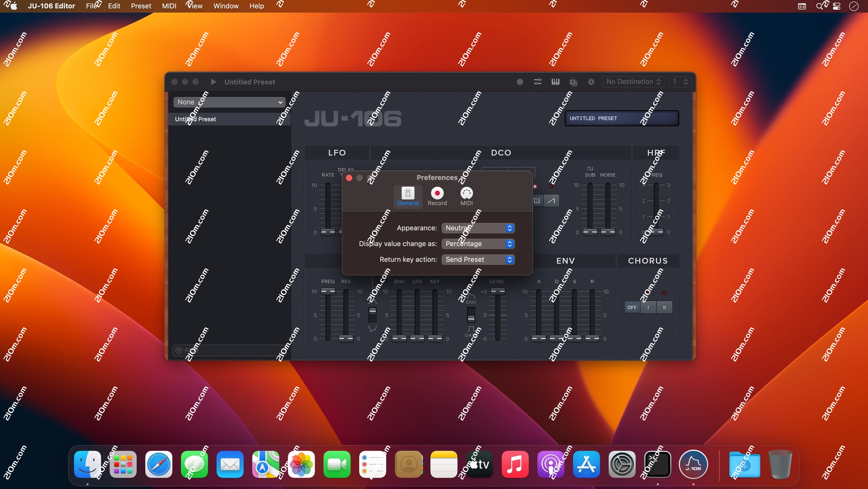The height and width of the screenshot is (489, 868).
Task: Change Display value change as Percentage dropdown
Action: [x=478, y=243]
